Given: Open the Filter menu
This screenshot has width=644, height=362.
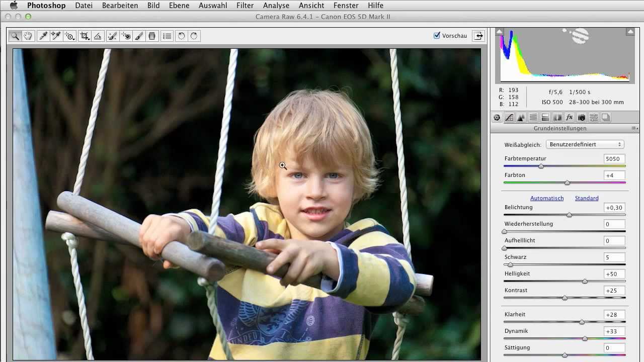Looking at the screenshot, I should (x=245, y=6).
